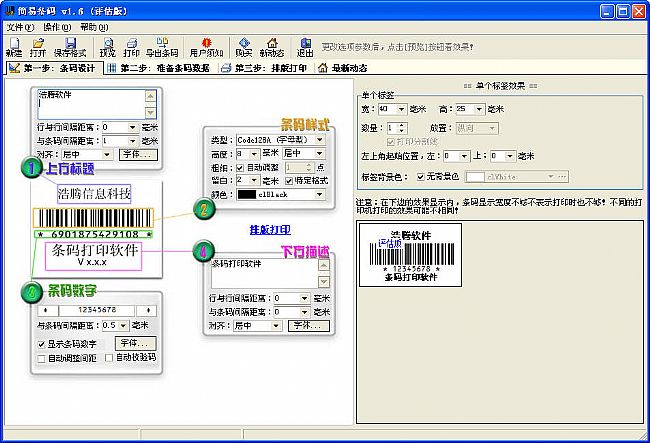650x443 pixels.
Task: Switch to 第一步：条码设计 tab
Action: pos(54,68)
